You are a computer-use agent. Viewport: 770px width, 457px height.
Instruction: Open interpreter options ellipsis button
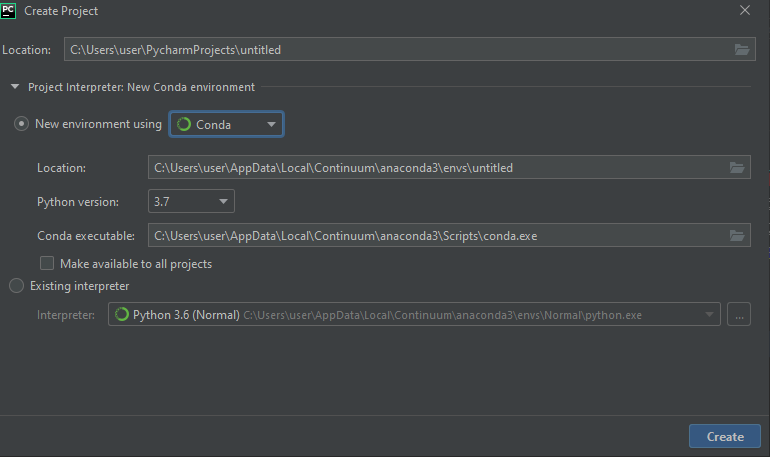(x=739, y=314)
